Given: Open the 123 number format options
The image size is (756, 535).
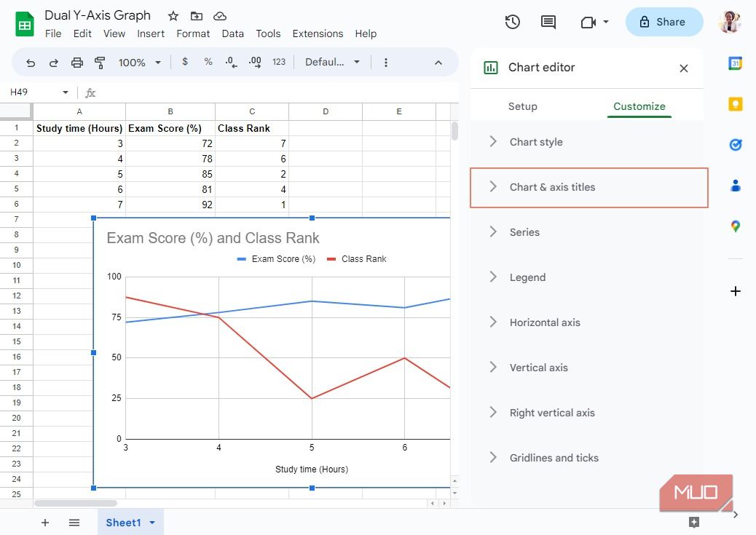Looking at the screenshot, I should coord(278,62).
